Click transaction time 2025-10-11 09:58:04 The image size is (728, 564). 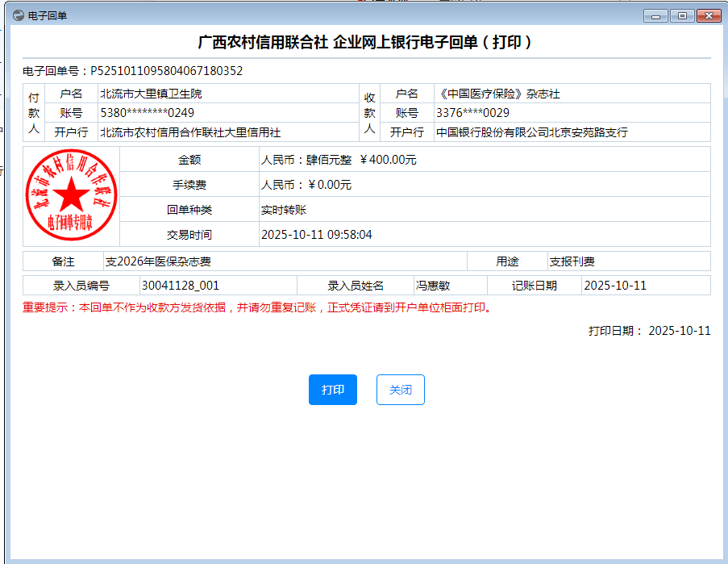pos(317,235)
